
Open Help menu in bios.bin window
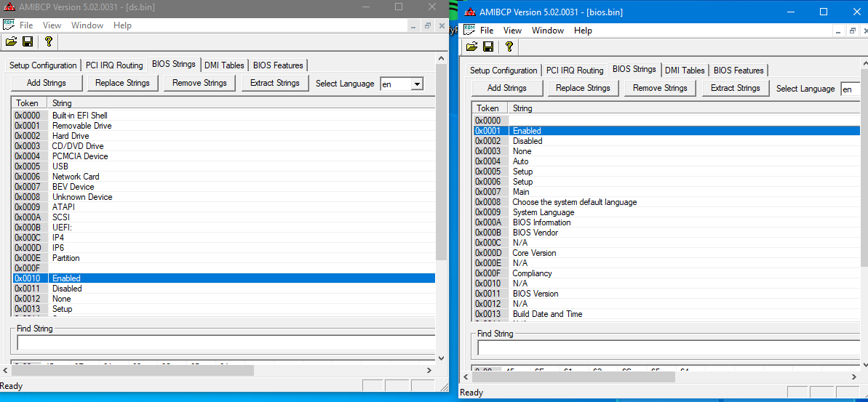coord(583,31)
